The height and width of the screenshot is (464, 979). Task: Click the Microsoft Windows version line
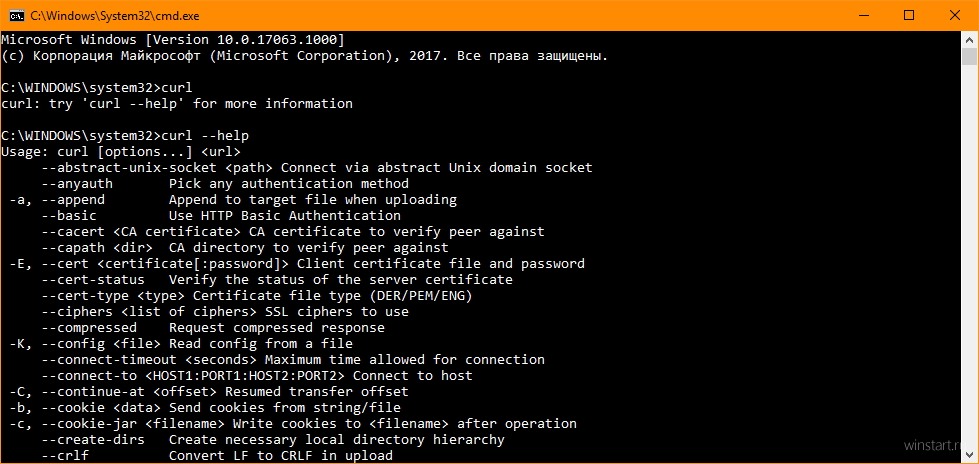pos(173,40)
